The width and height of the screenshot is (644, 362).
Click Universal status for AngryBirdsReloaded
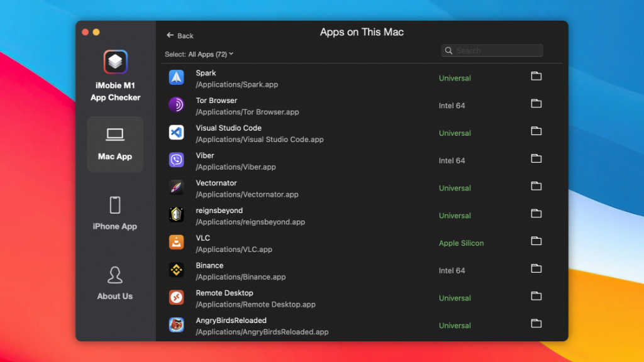455,326
